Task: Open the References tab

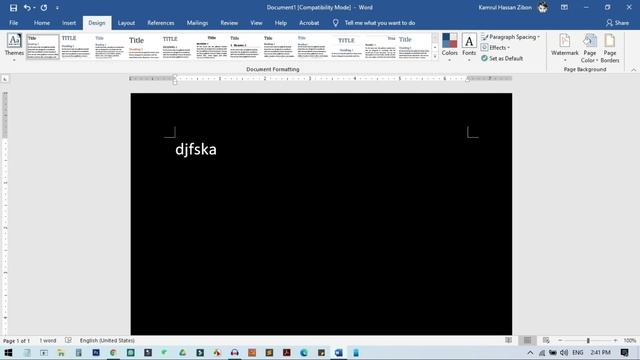Action: click(x=161, y=23)
